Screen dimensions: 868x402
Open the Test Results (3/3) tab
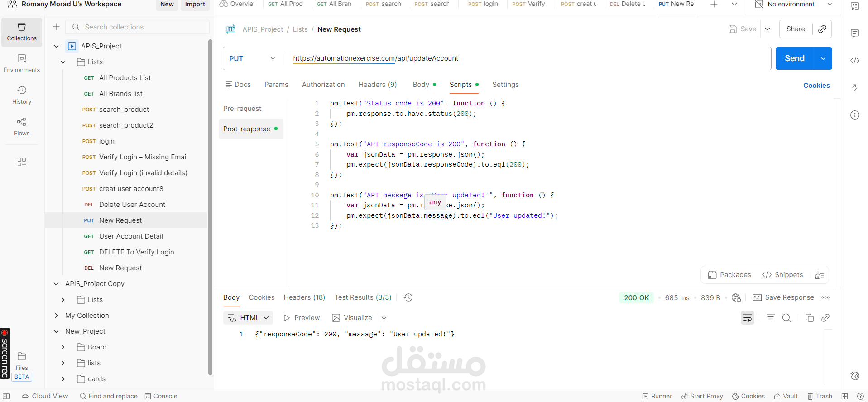pyautogui.click(x=363, y=297)
